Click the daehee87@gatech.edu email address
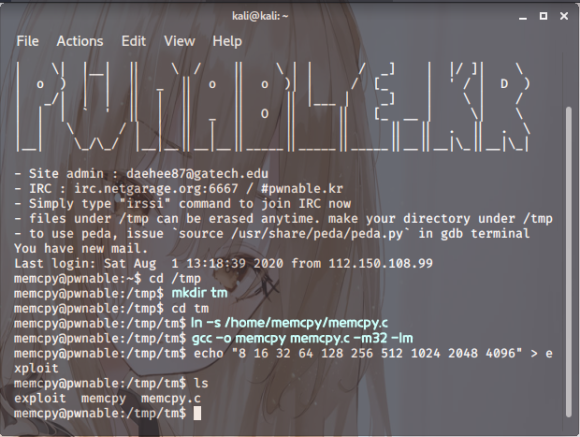Screen dimensions: 580x437 [197, 174]
